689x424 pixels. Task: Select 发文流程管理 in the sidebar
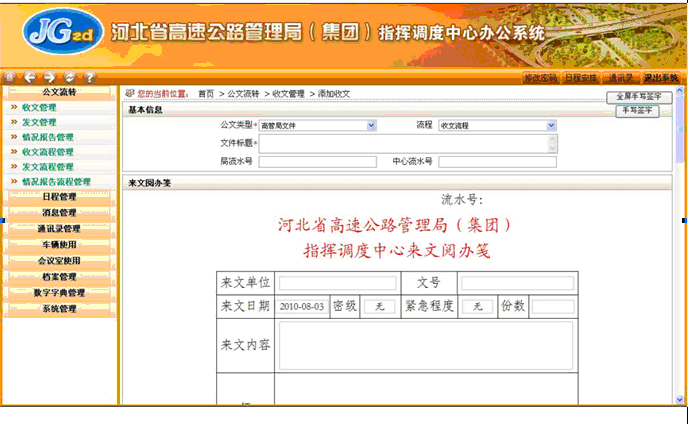[47, 167]
